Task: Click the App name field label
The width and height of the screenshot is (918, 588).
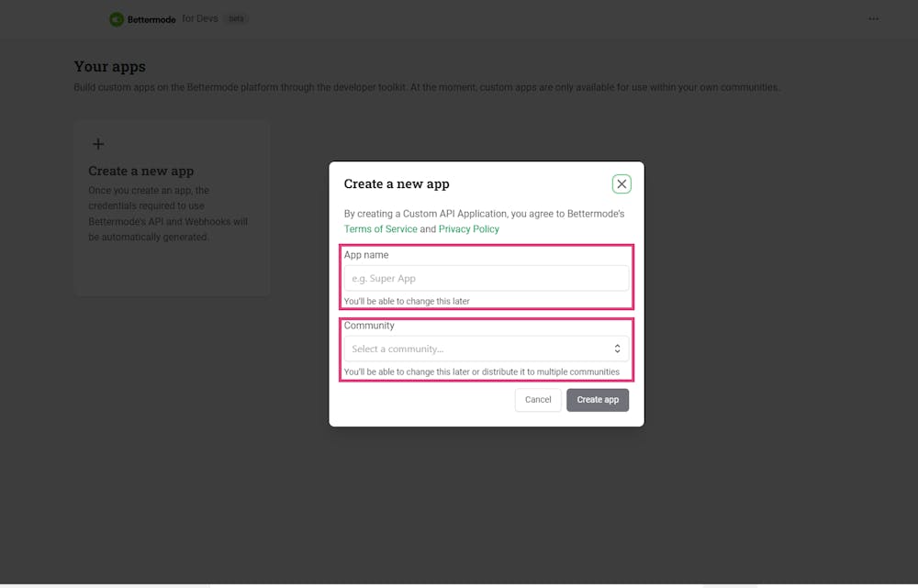Action: pos(366,255)
